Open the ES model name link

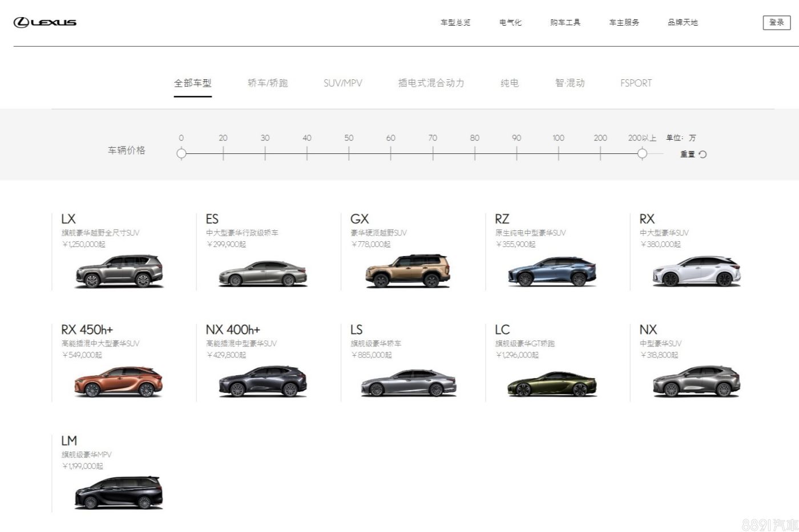212,219
